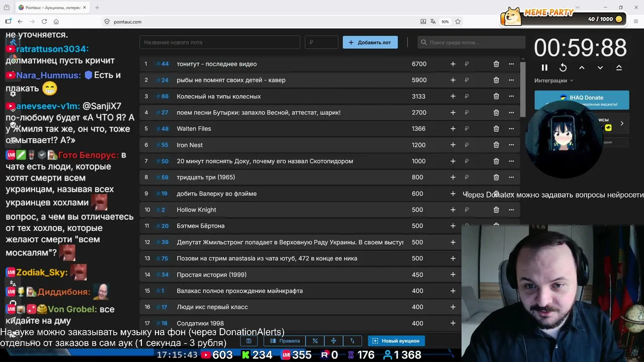Reload the pointauc.com page
Screen dimensions: 644x362
click(44, 22)
